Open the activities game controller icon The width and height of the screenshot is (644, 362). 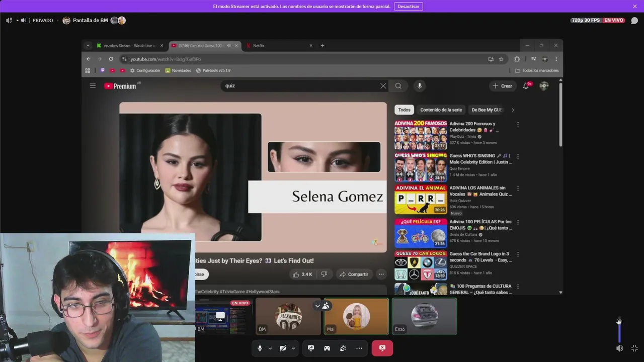coord(327,348)
